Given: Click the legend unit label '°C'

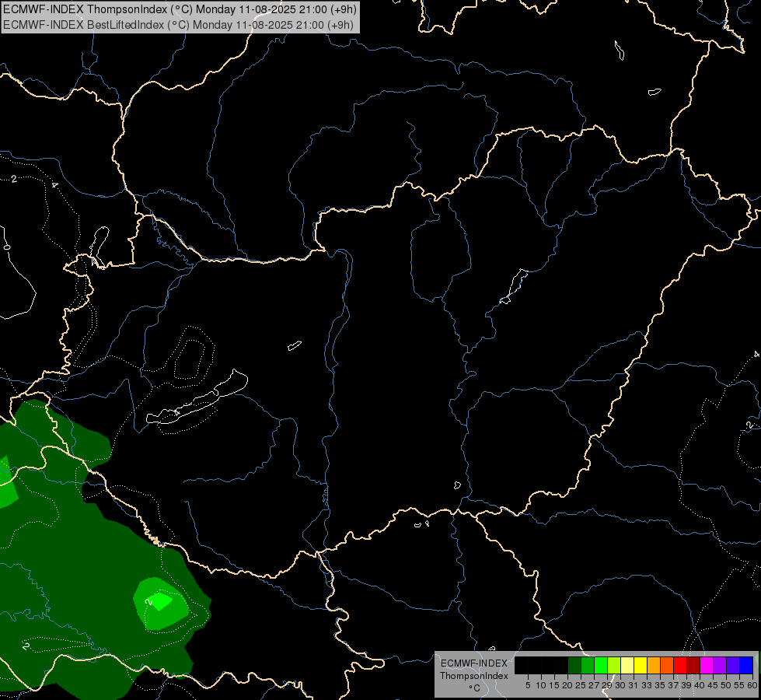Looking at the screenshot, I should [475, 688].
